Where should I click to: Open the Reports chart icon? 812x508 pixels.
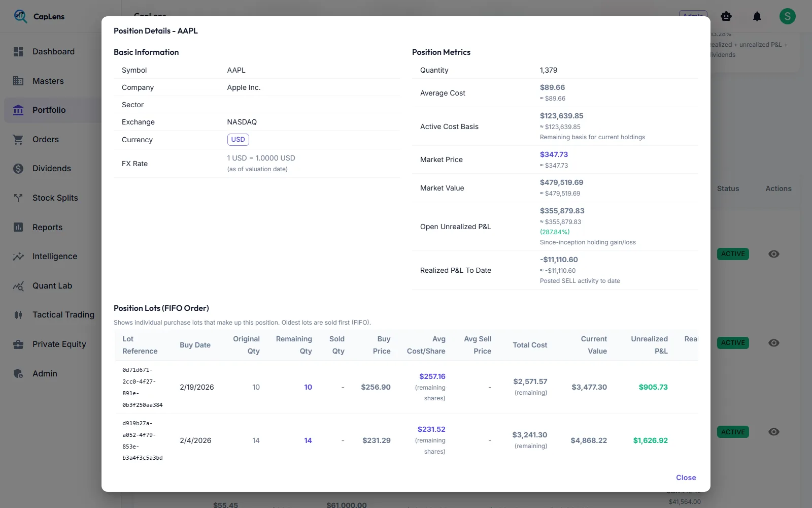(x=18, y=227)
